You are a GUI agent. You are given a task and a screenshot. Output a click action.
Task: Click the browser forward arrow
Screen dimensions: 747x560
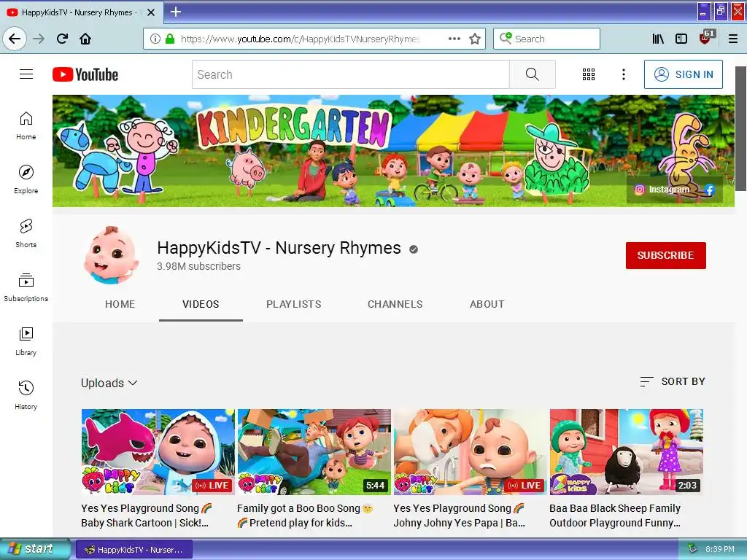click(x=39, y=39)
